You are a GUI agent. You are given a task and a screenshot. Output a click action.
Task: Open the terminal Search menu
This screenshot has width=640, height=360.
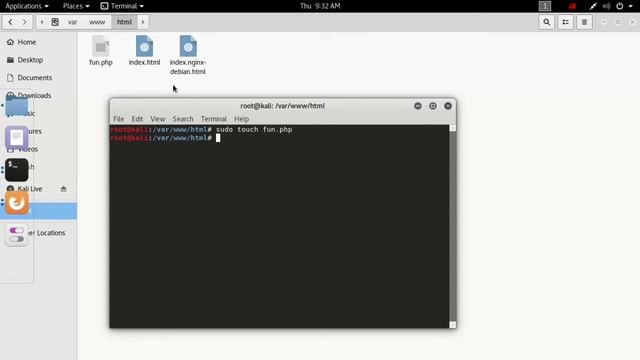tap(183, 119)
